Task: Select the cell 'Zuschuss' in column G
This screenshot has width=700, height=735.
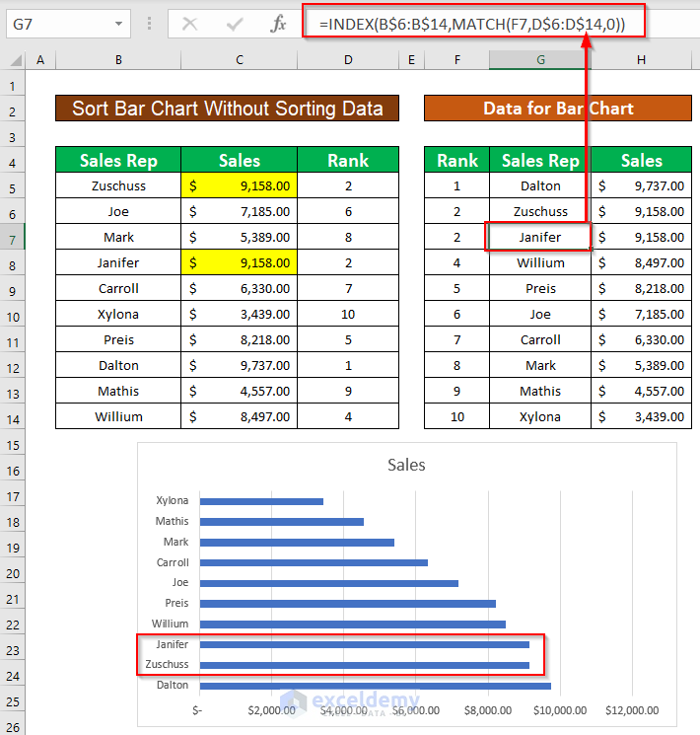Action: pos(540,211)
